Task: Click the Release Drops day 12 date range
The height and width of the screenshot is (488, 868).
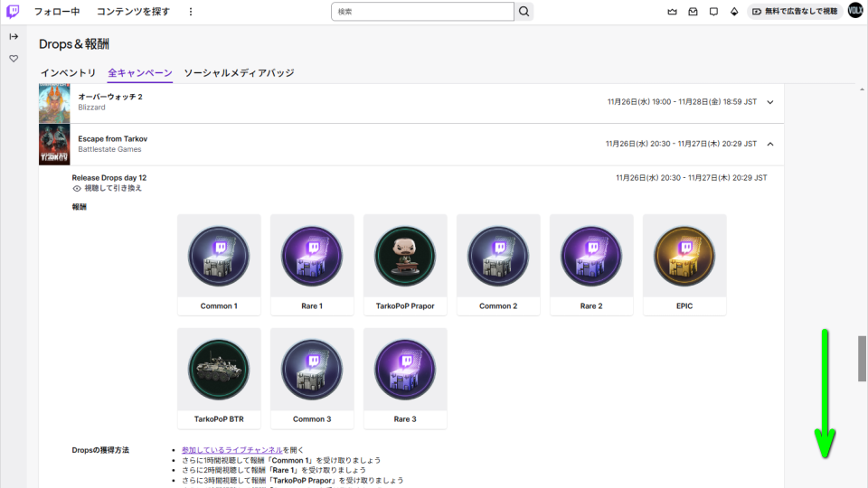Action: (692, 178)
